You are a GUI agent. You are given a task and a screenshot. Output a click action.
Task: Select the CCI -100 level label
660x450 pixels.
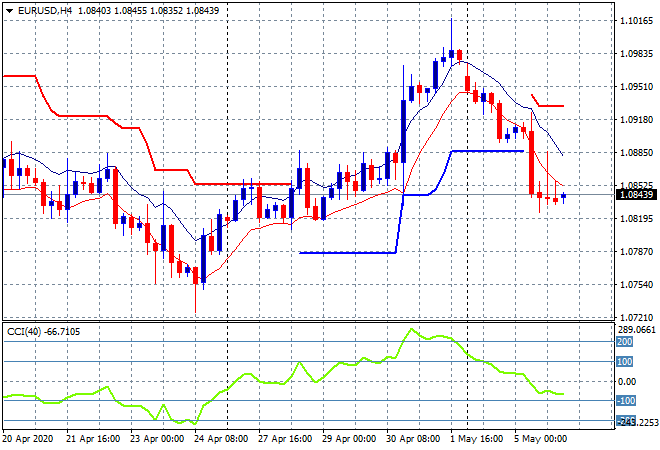[x=626, y=400]
